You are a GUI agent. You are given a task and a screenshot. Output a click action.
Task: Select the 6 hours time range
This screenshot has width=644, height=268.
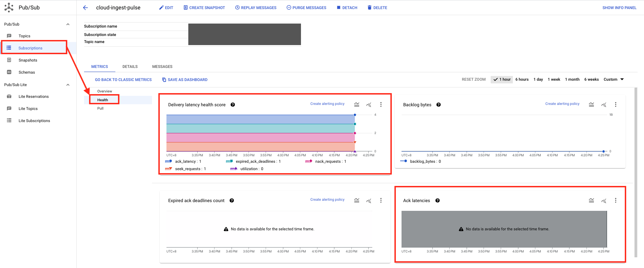[522, 79]
